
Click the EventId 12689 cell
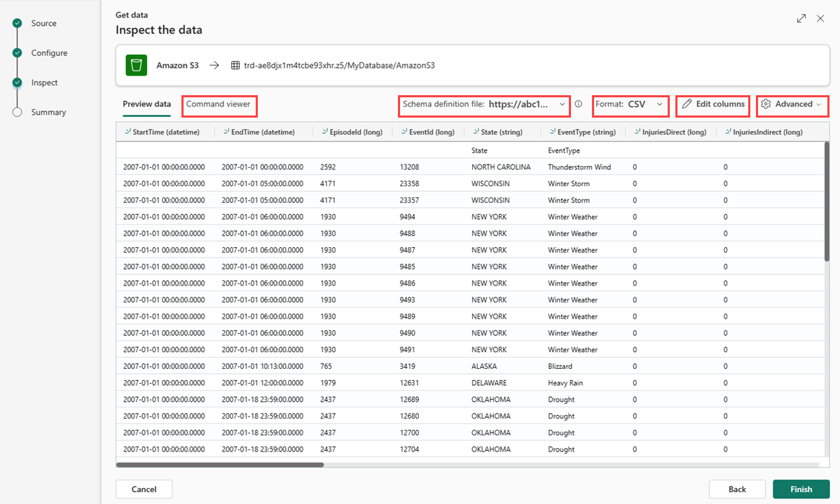(409, 399)
